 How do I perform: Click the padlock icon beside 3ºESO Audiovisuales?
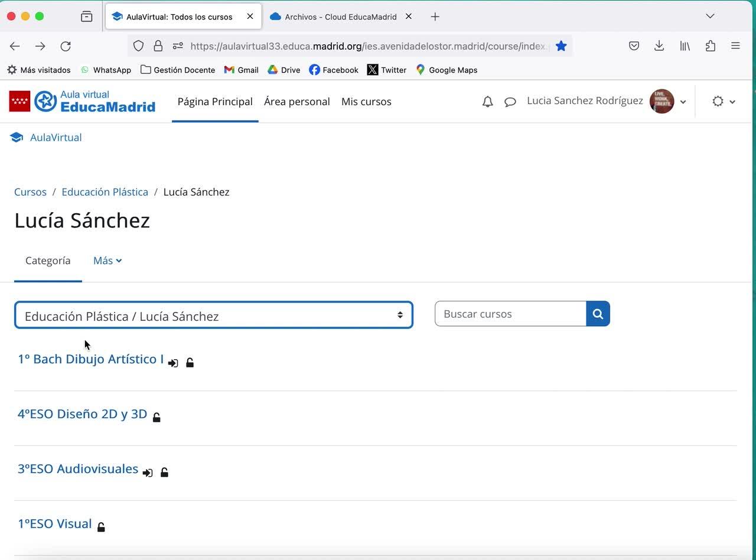[164, 472]
